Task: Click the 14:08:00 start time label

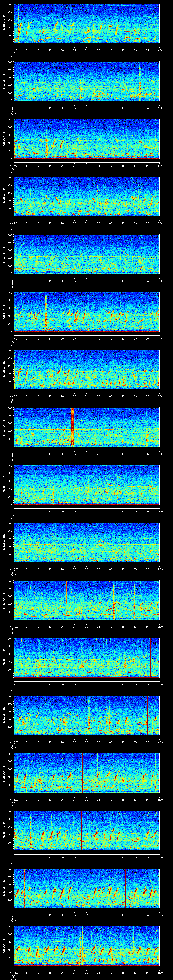Action: (13, 454)
